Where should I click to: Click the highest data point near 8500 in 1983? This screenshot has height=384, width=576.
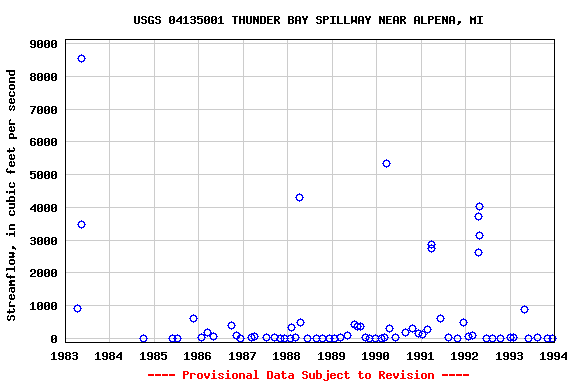pyautogui.click(x=82, y=58)
